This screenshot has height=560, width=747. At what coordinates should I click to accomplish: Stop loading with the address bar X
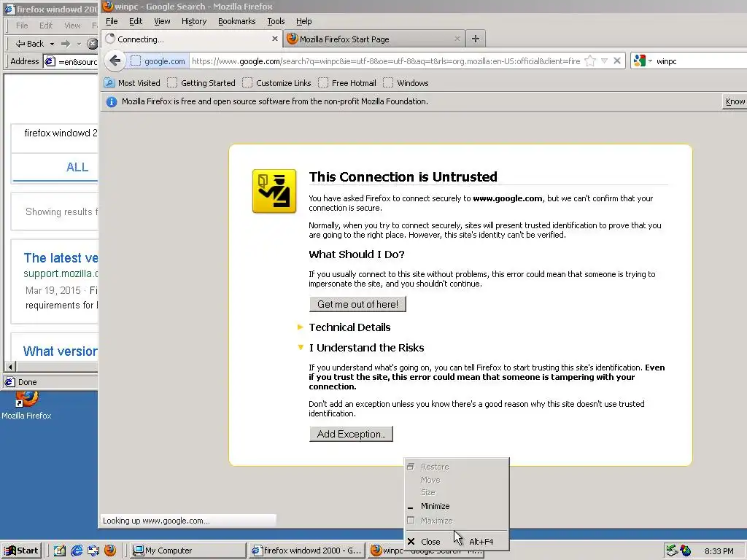[617, 61]
